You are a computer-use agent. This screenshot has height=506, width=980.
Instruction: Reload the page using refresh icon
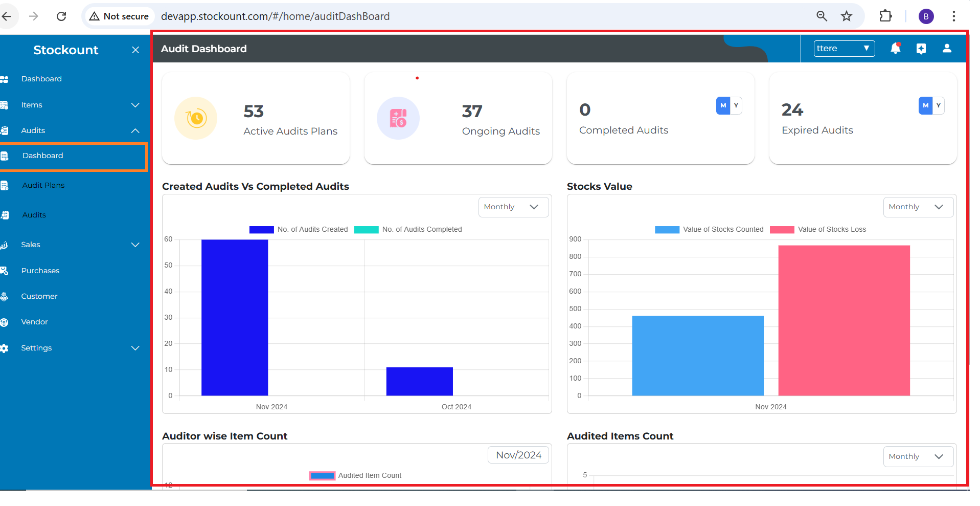pos(61,16)
